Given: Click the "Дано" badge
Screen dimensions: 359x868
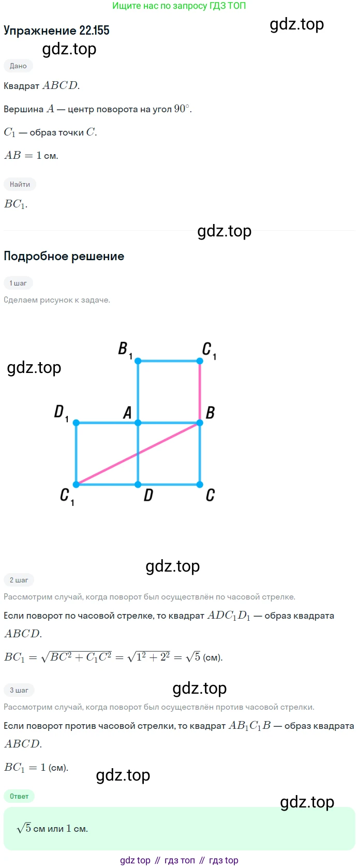Looking at the screenshot, I should pos(18,66).
